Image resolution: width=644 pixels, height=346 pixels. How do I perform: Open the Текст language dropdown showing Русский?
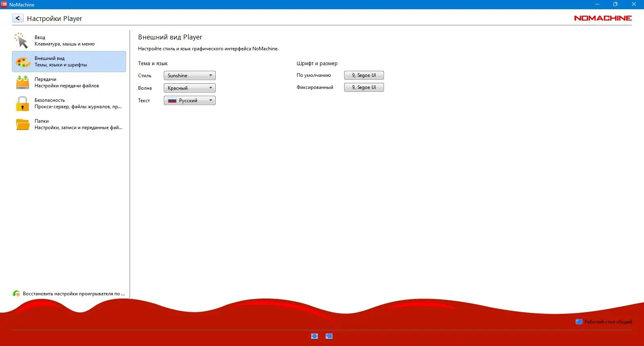[x=190, y=101]
